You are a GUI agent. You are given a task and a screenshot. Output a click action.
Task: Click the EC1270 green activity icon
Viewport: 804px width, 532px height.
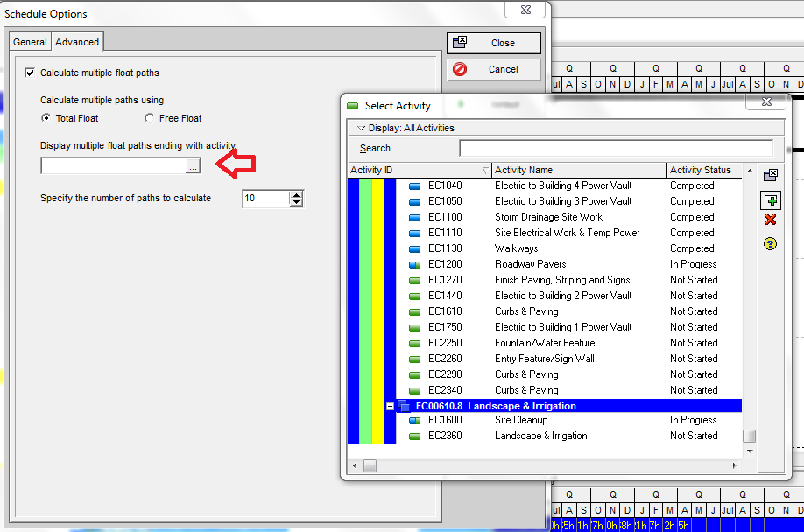(x=415, y=281)
